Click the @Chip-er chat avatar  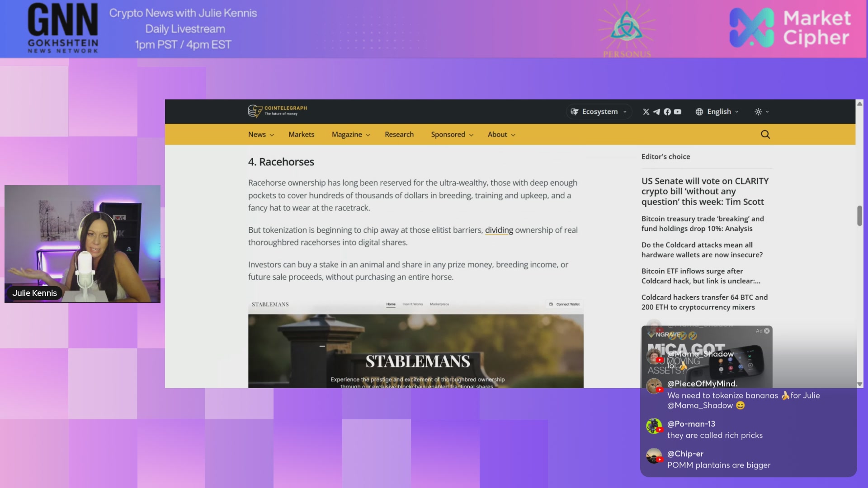click(654, 456)
